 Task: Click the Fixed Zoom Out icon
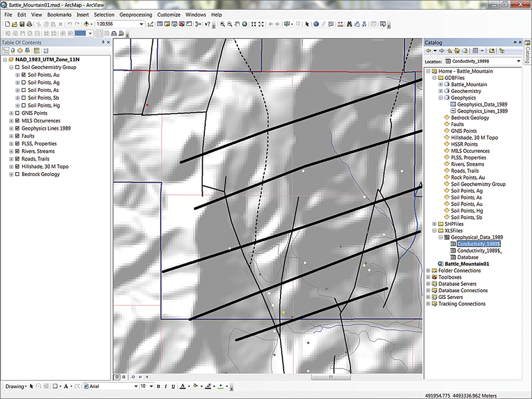(x=261, y=24)
